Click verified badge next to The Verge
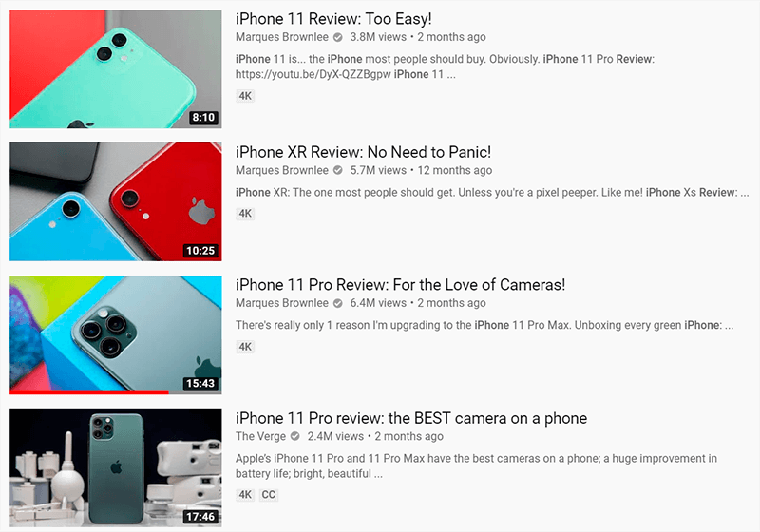Image resolution: width=760 pixels, height=532 pixels. tap(294, 436)
